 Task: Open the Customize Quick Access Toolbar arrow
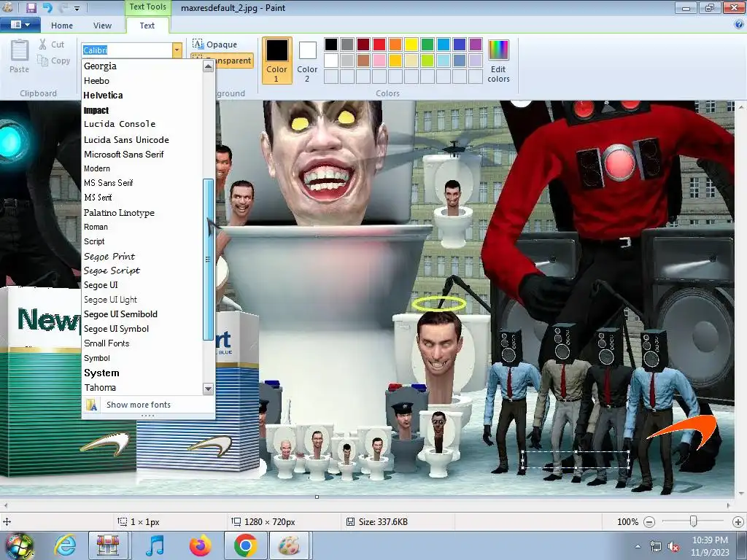77,8
